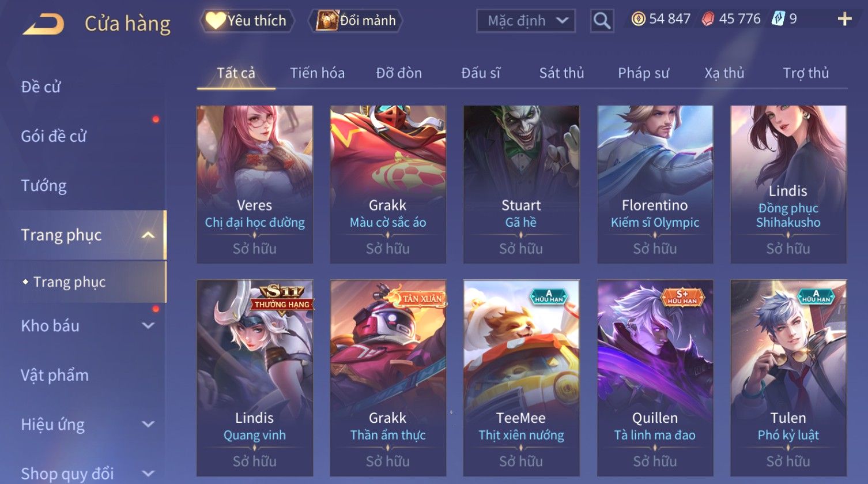Go to Gói đề cử in sidebar
This screenshot has height=484, width=868.
coord(54,136)
